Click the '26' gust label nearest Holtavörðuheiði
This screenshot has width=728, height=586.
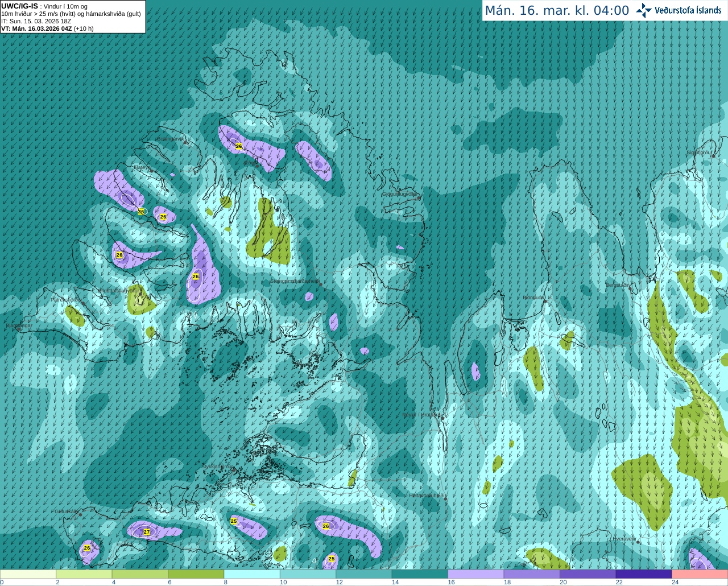click(x=326, y=526)
